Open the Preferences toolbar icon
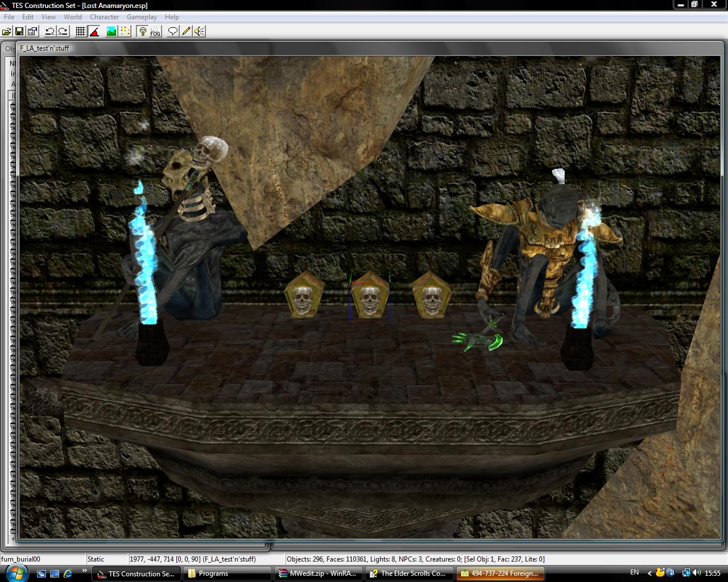The height and width of the screenshot is (582, 728). (x=32, y=32)
